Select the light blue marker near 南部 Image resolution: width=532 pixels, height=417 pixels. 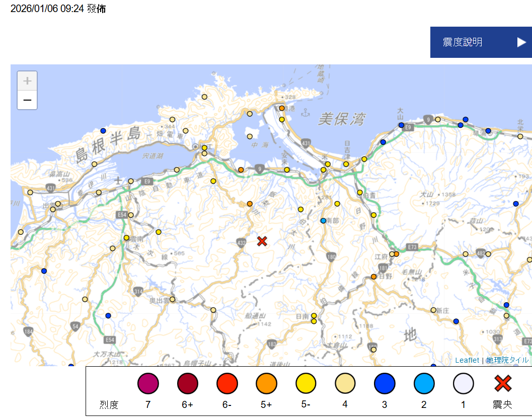324,221
